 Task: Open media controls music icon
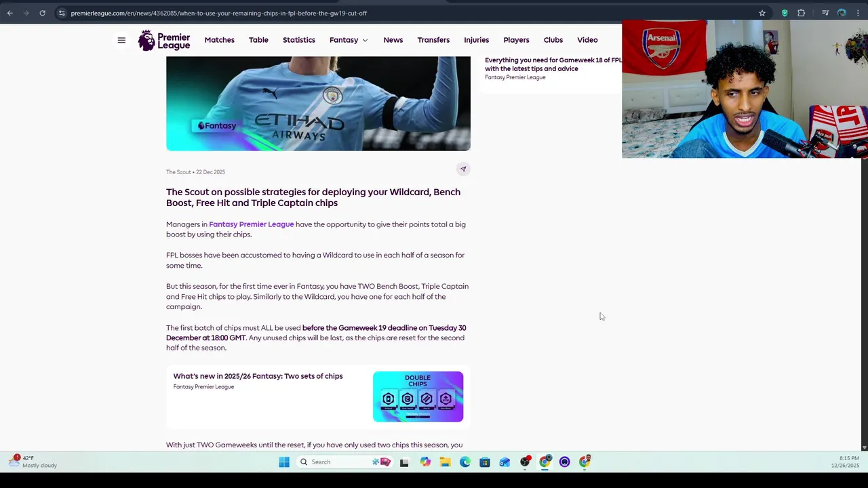[825, 13]
